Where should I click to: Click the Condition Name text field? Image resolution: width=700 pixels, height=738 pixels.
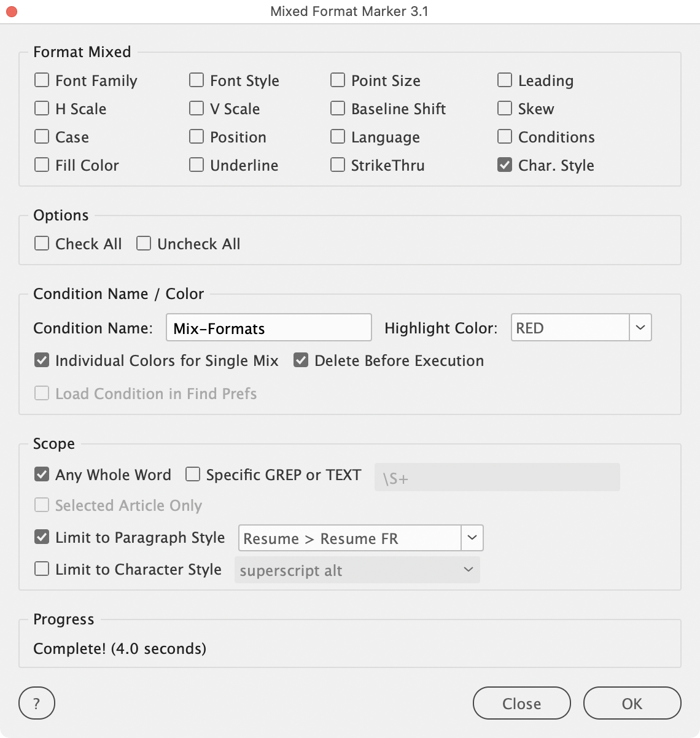pos(268,328)
